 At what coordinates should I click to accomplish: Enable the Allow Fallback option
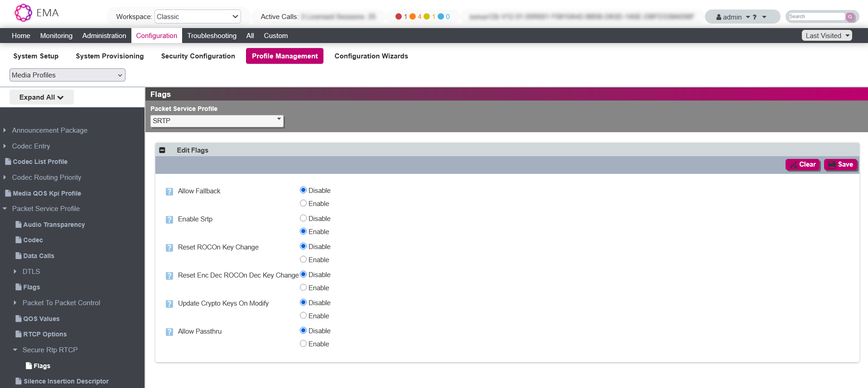[x=304, y=204]
